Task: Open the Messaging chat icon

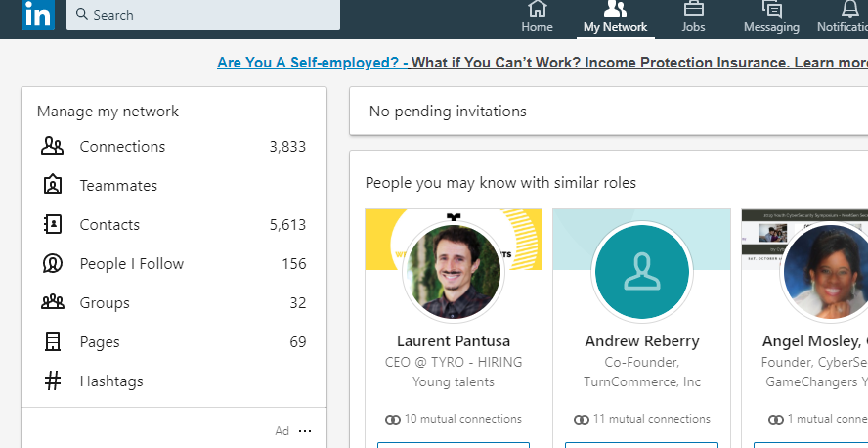Action: pos(771,9)
